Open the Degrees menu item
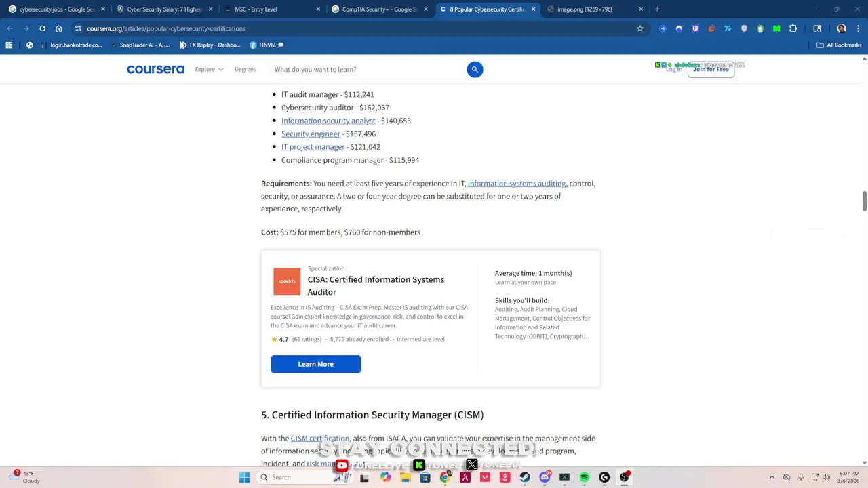 [x=245, y=69]
